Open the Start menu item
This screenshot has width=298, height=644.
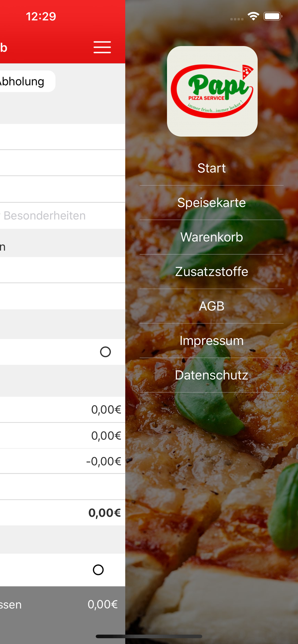(x=212, y=168)
